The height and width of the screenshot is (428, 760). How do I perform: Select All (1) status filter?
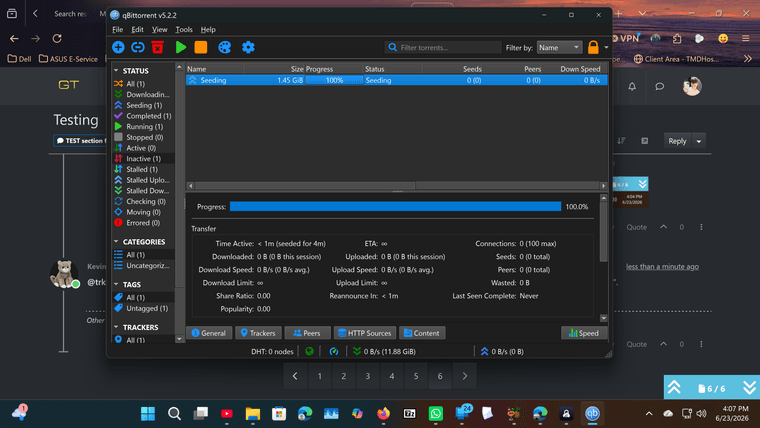coord(143,84)
